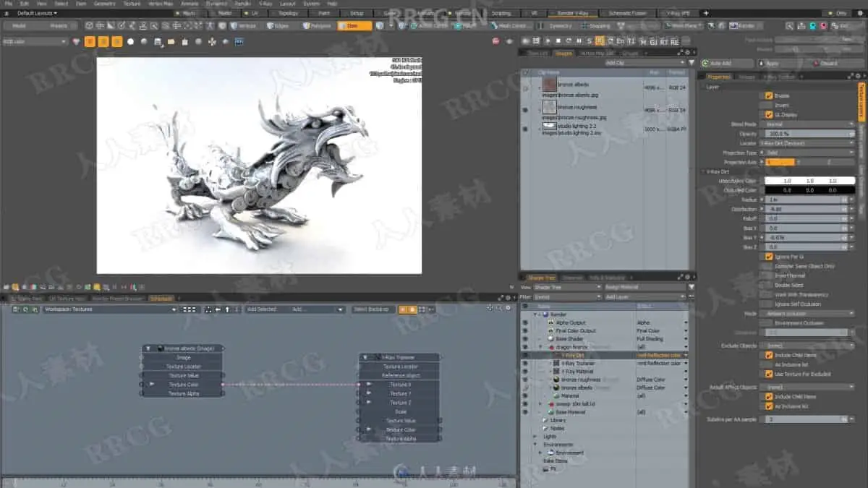Toggle the Ignore For GI checkbox

[769, 257]
